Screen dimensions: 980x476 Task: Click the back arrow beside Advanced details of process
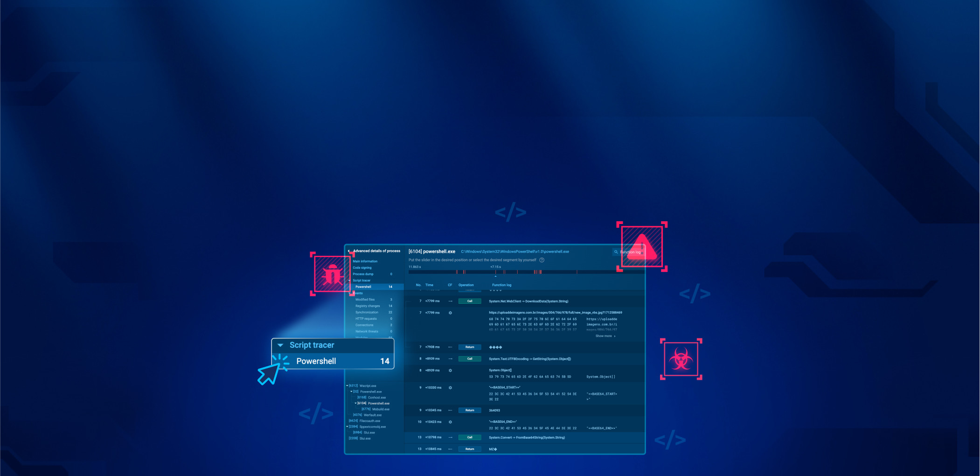click(349, 251)
